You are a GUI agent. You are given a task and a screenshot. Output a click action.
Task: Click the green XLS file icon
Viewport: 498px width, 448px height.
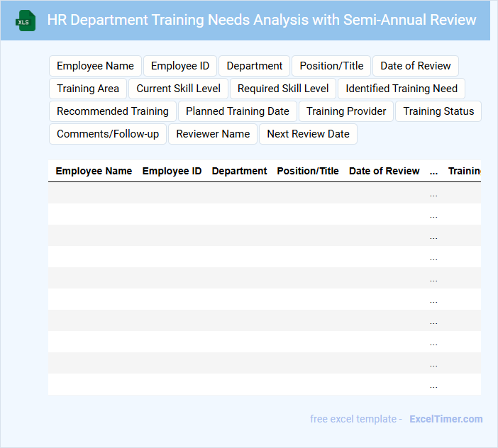point(26,21)
